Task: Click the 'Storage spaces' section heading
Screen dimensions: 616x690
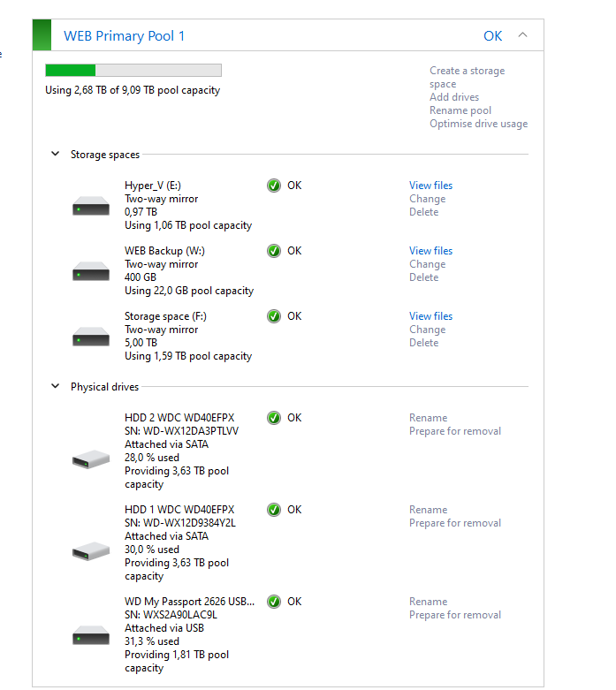Action: pyautogui.click(x=105, y=155)
